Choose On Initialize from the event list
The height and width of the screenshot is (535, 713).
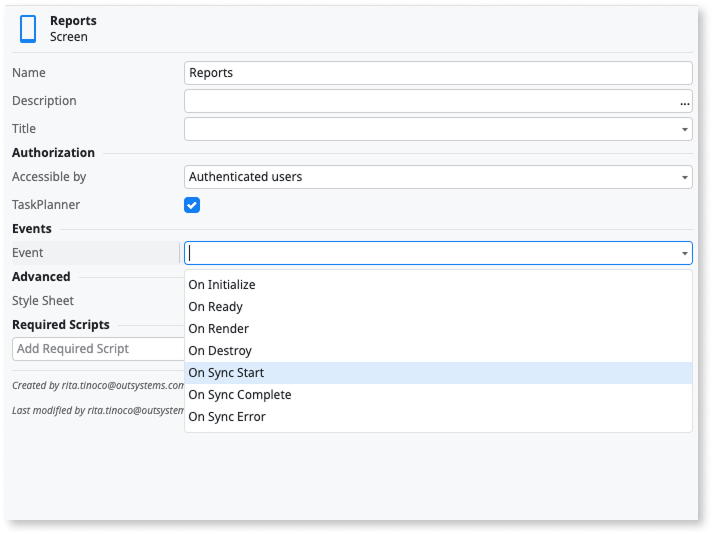[438, 285]
